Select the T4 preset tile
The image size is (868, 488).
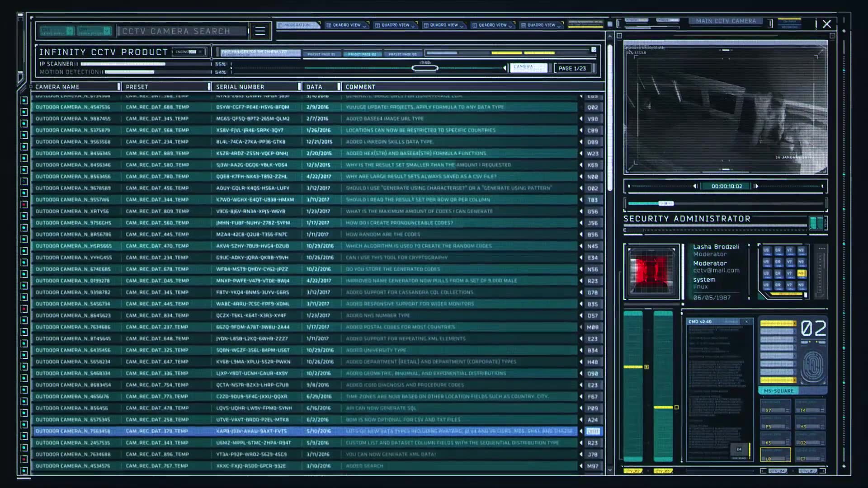pos(810,406)
